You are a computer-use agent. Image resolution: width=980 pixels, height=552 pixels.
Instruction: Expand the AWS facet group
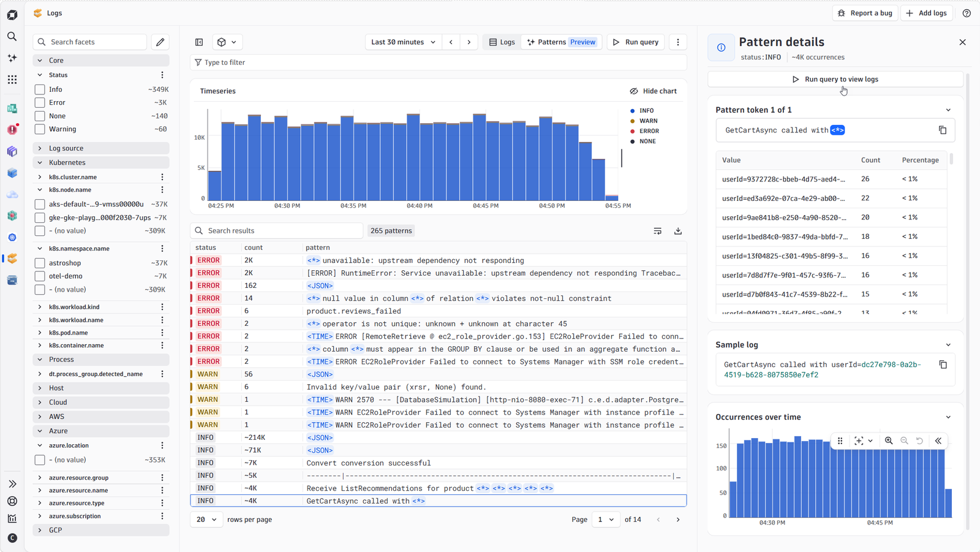[x=101, y=417]
